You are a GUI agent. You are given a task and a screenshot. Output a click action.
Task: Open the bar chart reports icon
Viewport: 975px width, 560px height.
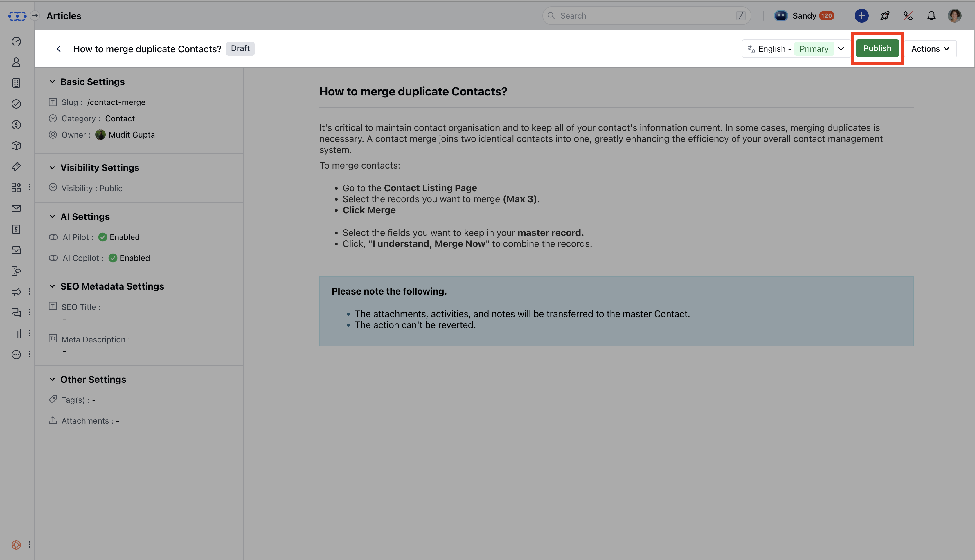tap(16, 333)
